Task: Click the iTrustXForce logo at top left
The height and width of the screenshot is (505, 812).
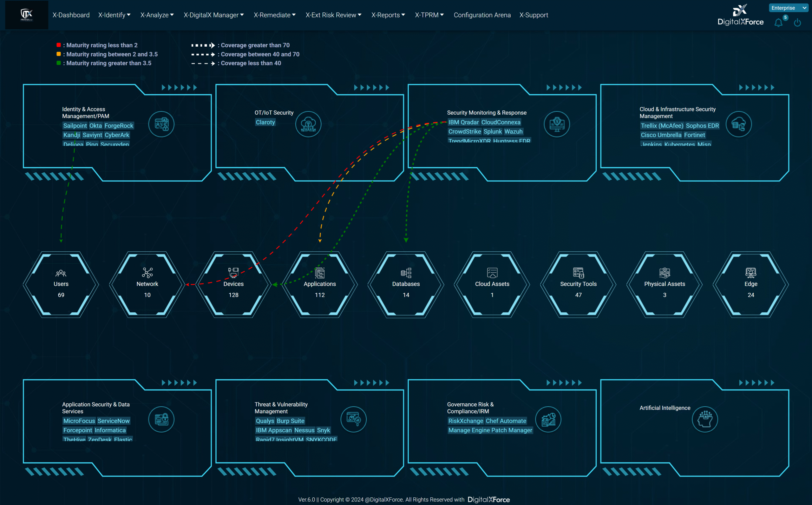Action: point(27,15)
